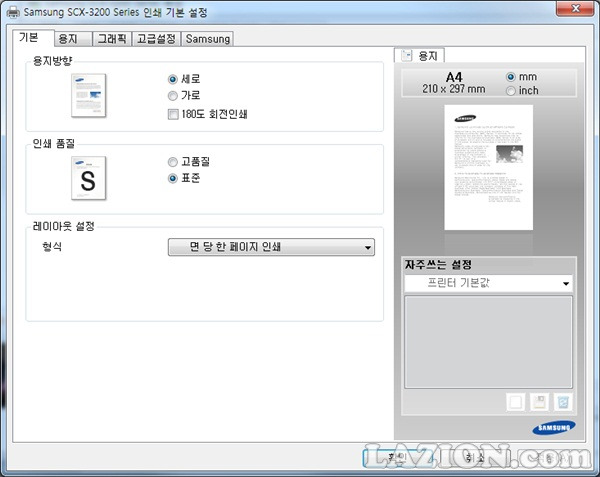Click the 확인 OK button

tap(398, 457)
